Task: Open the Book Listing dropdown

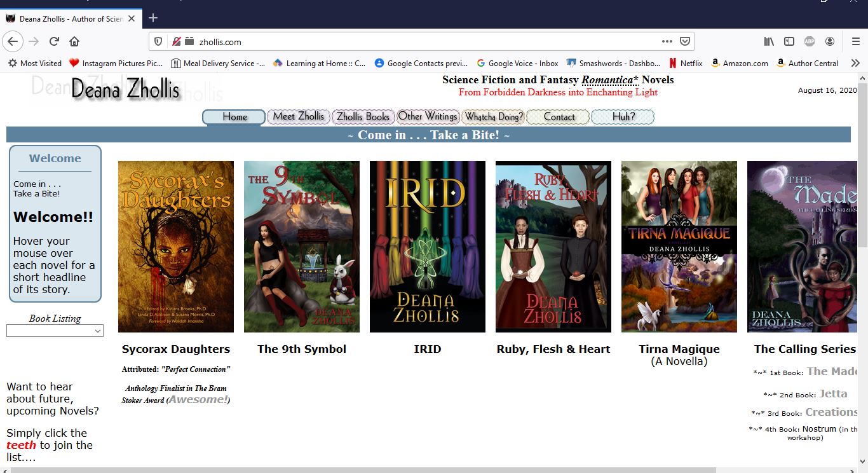Action: coord(55,331)
